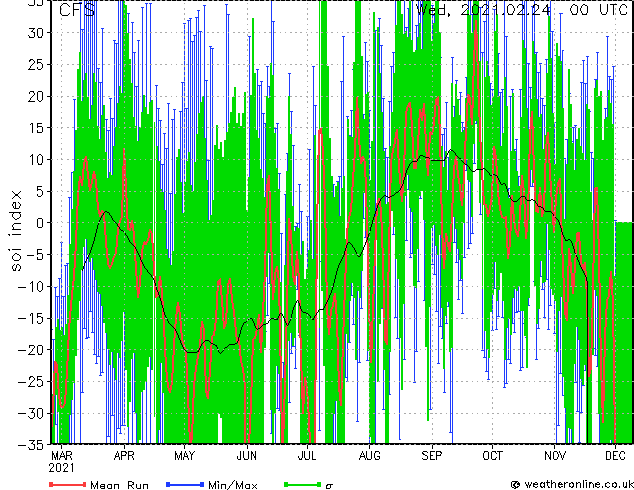
Task: Click the y-axis value -30
Action: pos(32,413)
